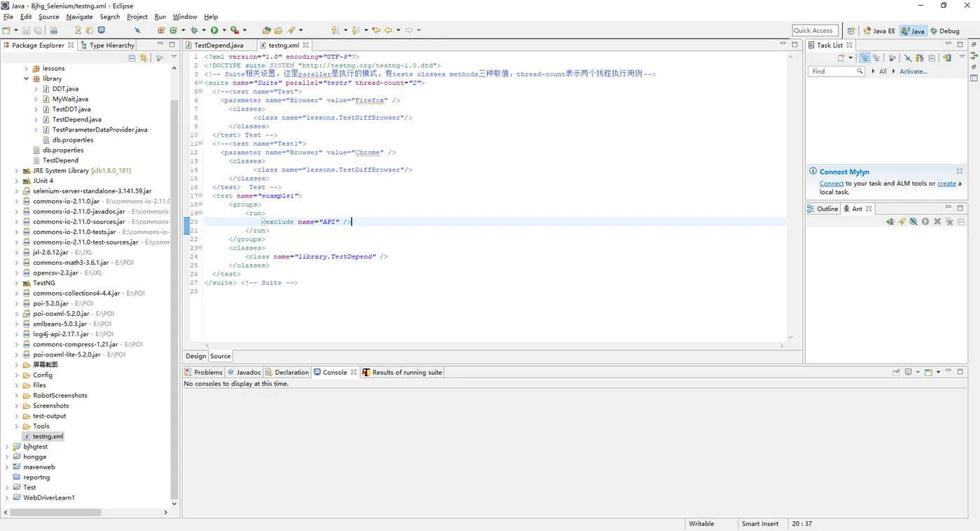Switch to the Java EE perspective
Image resolution: width=980 pixels, height=531 pixels.
pyautogui.click(x=880, y=31)
